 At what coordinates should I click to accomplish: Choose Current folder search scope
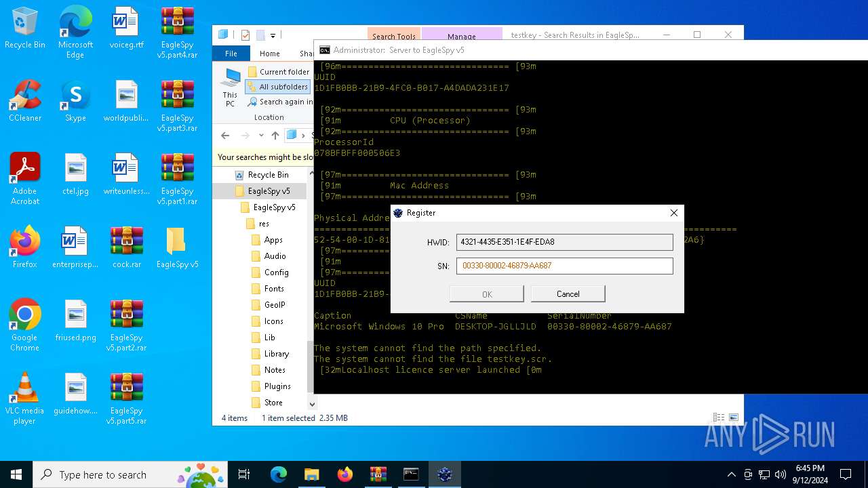coord(278,72)
